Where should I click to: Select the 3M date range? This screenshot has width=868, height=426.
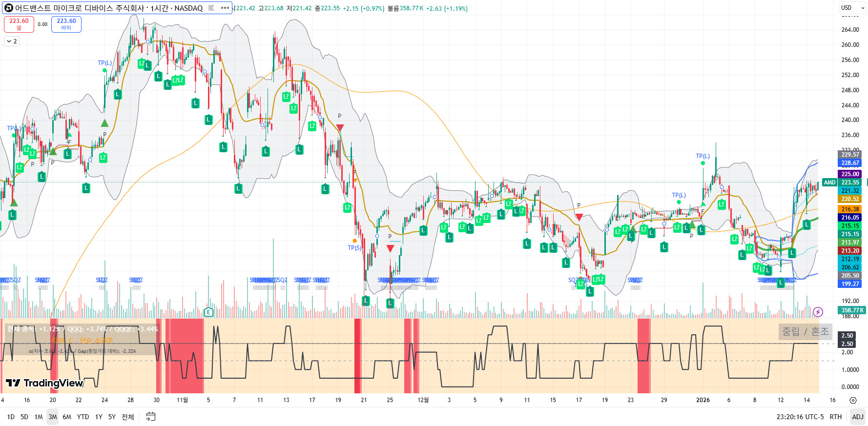point(52,417)
